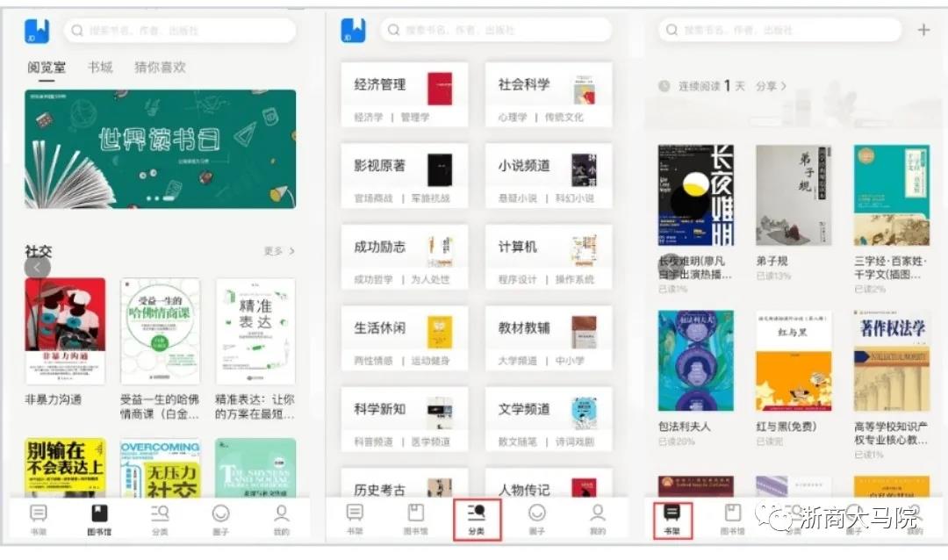Image resolution: width=948 pixels, height=560 pixels.
Task: Select the 文学频道 category
Action: coord(549,419)
